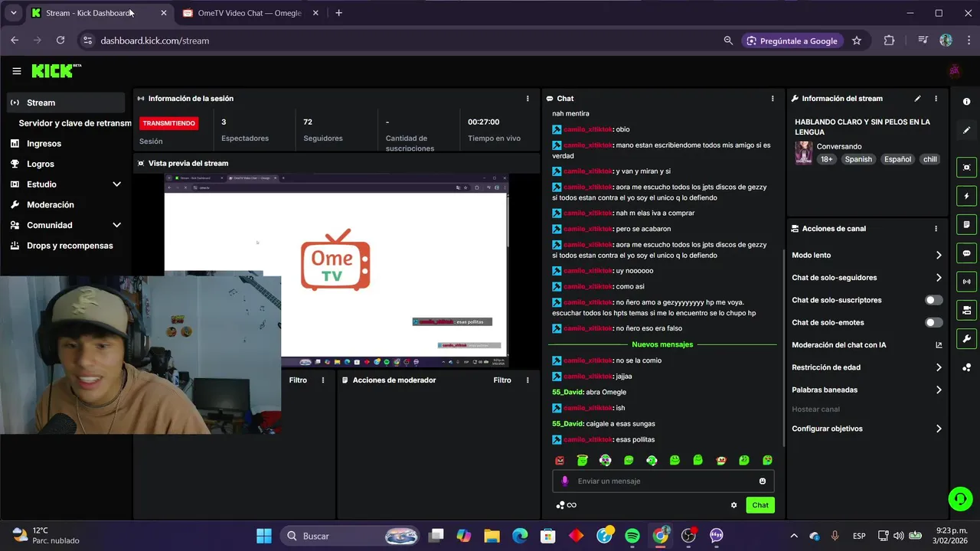This screenshot has height=551, width=980.
Task: Open session info three-dot menu
Action: (528, 99)
